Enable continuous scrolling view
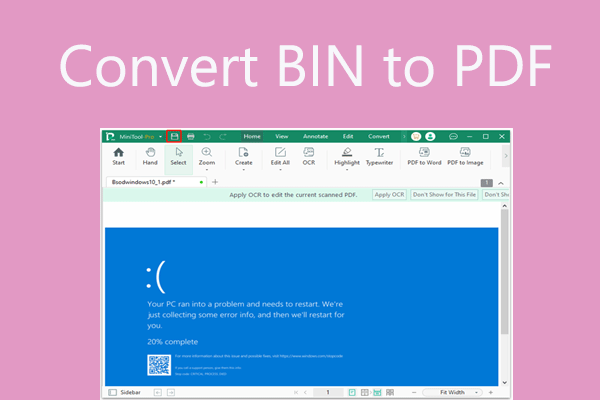This screenshot has height=400, width=600. tap(377, 392)
